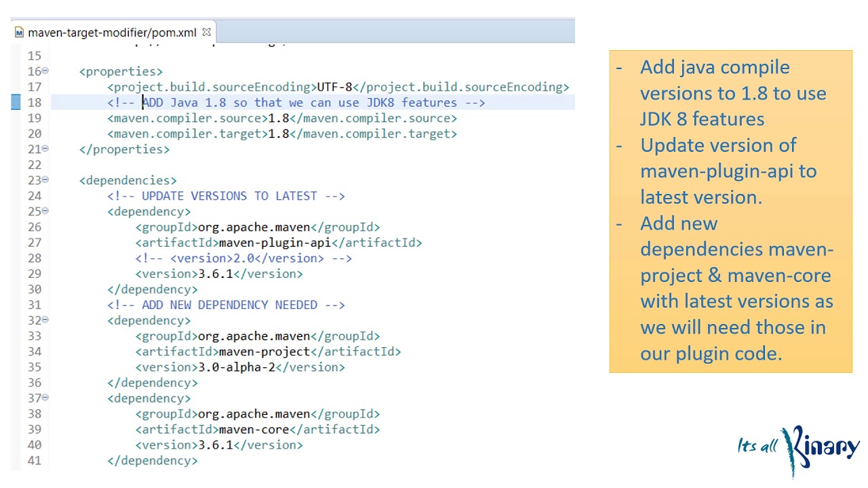Click line number 40 in the gutter
Viewport: 868px width, 488px height.
(35, 445)
